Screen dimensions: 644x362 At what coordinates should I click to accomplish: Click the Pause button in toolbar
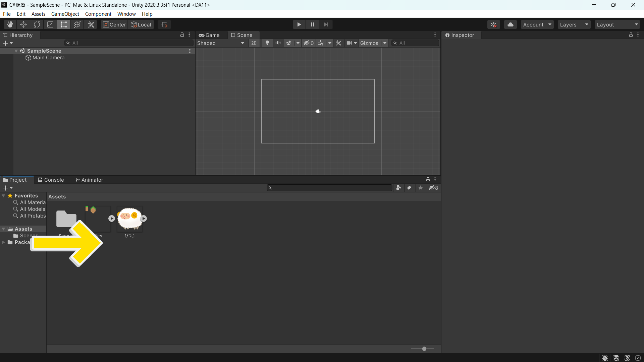click(x=312, y=24)
